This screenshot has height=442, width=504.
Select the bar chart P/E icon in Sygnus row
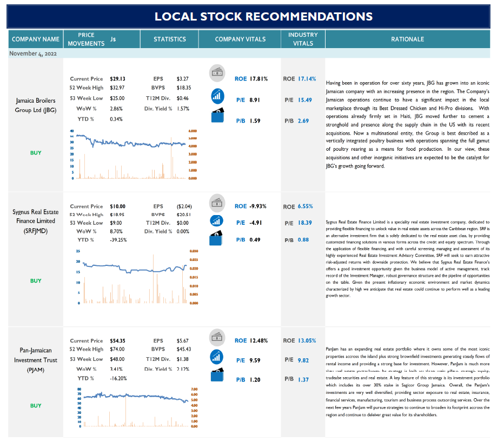tap(217, 220)
